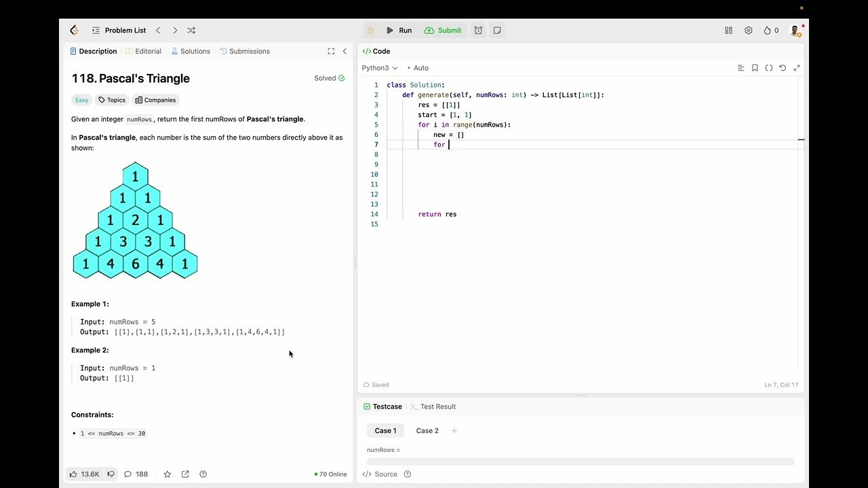Switch to the Testcase tab

pos(382,407)
